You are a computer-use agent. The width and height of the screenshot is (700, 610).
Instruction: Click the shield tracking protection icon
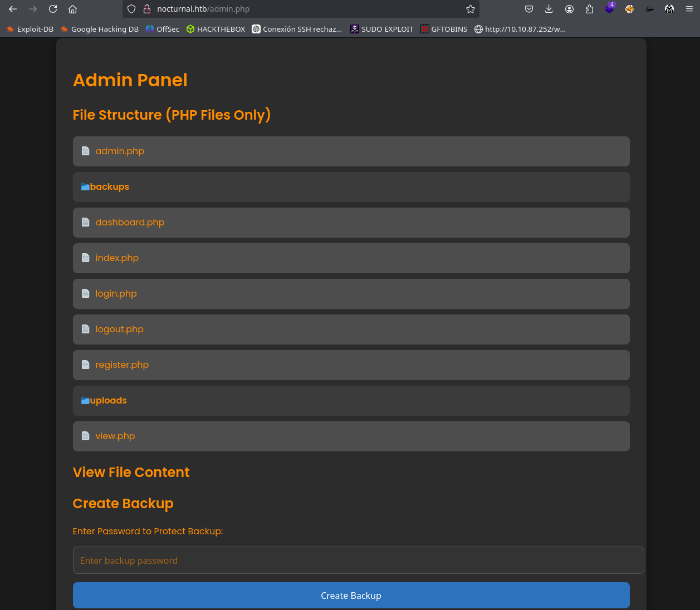pos(131,9)
